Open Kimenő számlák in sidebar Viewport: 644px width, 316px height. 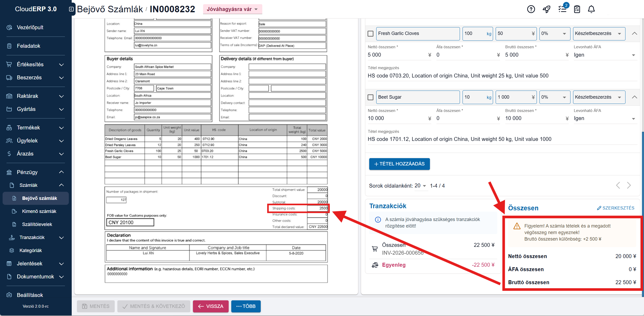tap(39, 211)
